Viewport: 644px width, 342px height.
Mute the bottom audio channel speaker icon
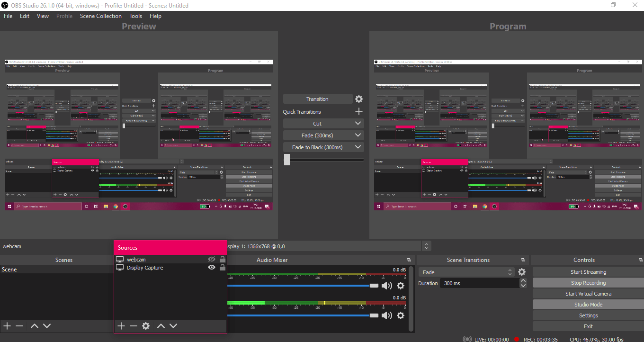point(387,315)
